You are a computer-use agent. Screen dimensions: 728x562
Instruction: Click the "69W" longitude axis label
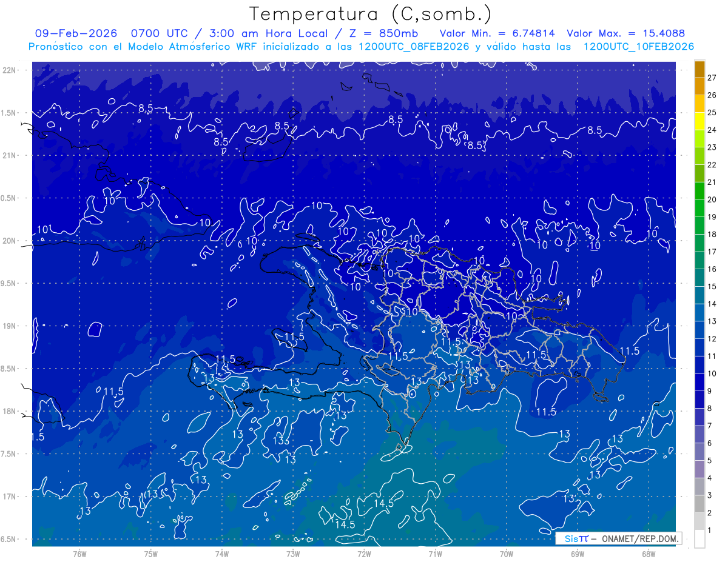click(578, 554)
